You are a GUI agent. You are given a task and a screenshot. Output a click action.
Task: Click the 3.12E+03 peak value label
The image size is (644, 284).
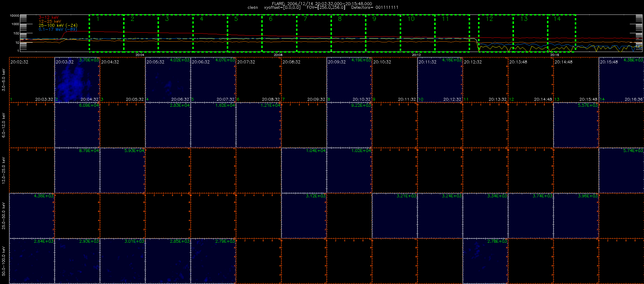click(316, 196)
